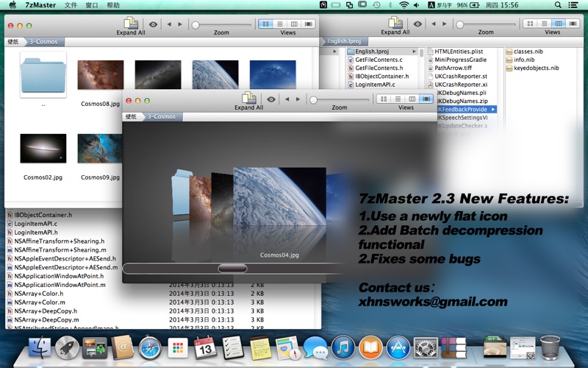
Task: Select GetFileContents.h in column view
Action: point(379,68)
